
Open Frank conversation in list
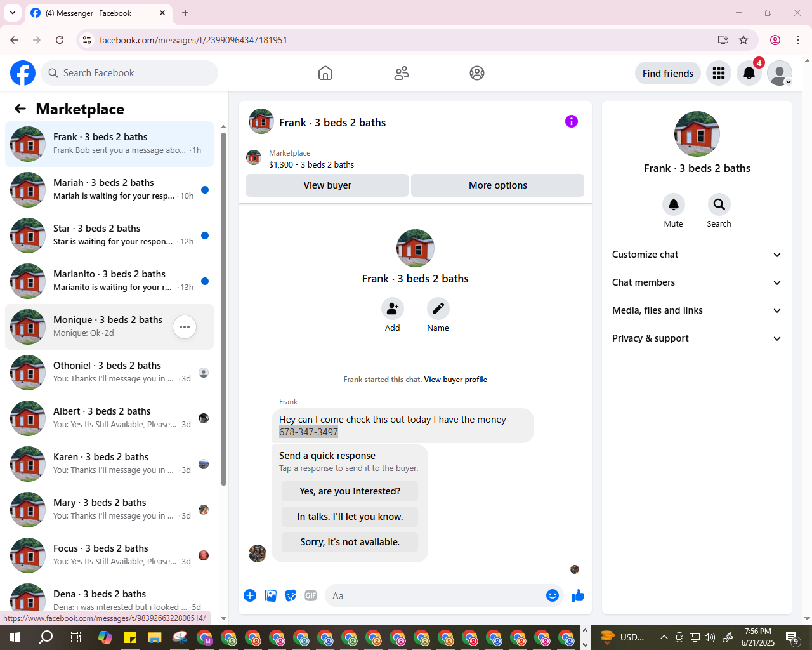[x=109, y=144]
